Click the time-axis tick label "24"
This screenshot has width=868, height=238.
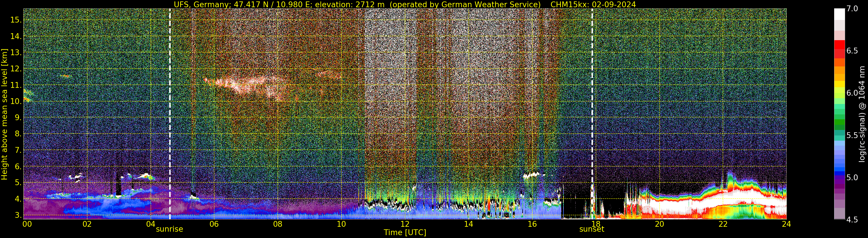click(x=786, y=224)
